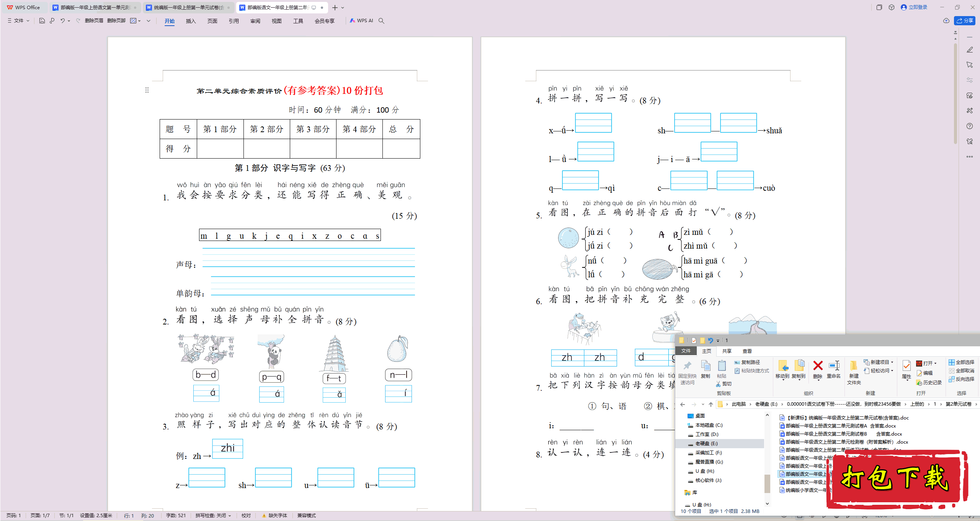Click 立即登录 to sign in

pos(914,7)
